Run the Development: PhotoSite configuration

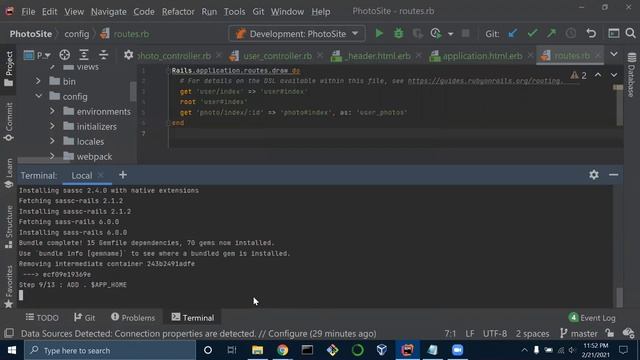point(379,33)
